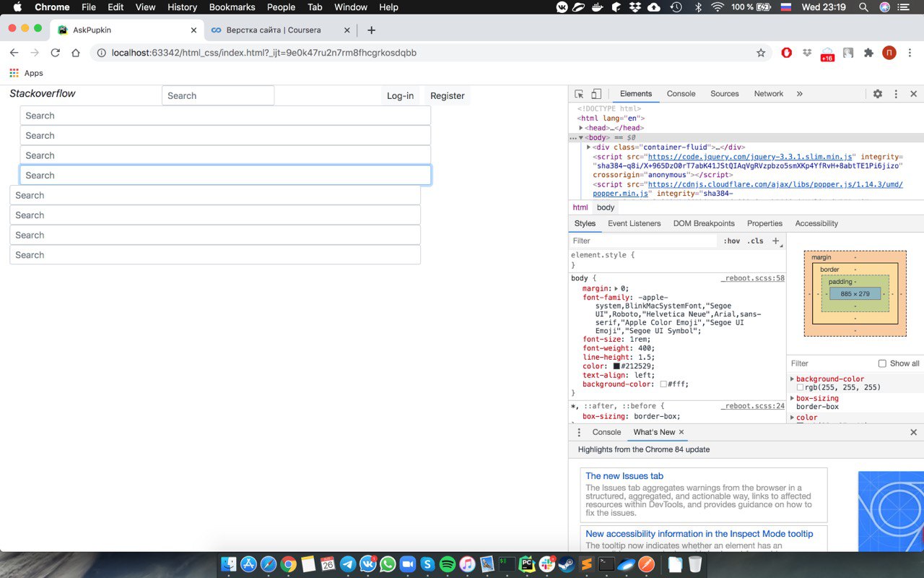Viewport: 924px width, 578px height.
Task: Open The new Issues tab article
Action: coord(624,476)
